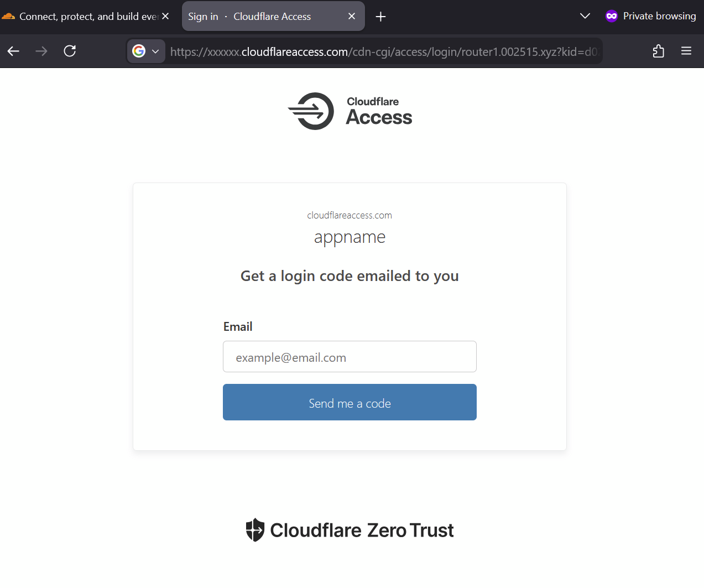Click the Cloudflare Zero Trust shield logo
The width and height of the screenshot is (704, 588).
[x=255, y=530]
